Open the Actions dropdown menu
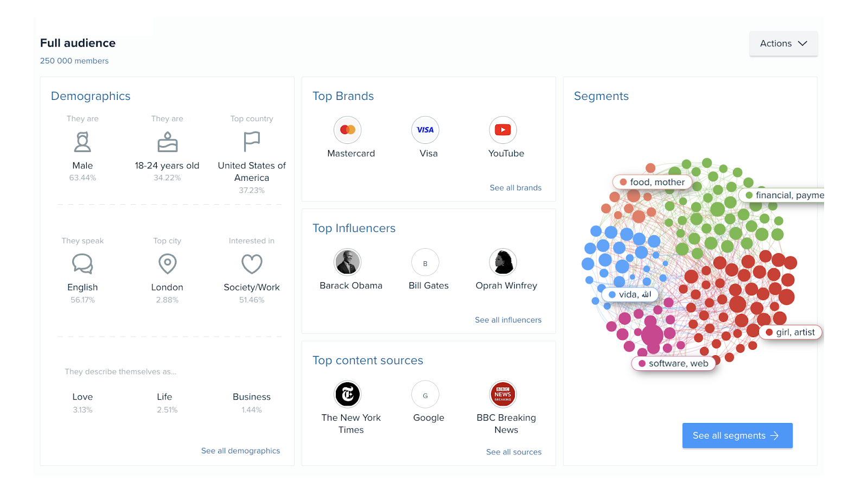Image resolution: width=868 pixels, height=499 pixels. coord(783,43)
